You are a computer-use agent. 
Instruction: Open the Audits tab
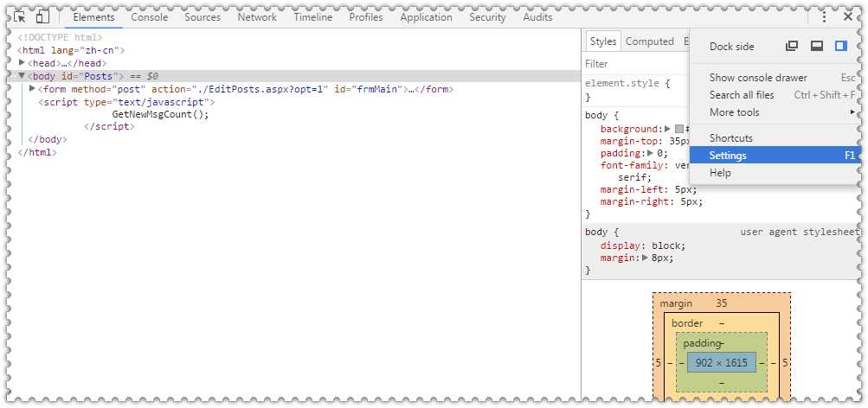click(538, 17)
